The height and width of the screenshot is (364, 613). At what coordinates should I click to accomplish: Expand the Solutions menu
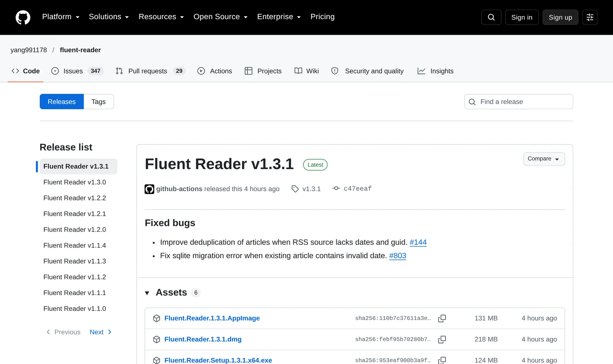click(109, 17)
